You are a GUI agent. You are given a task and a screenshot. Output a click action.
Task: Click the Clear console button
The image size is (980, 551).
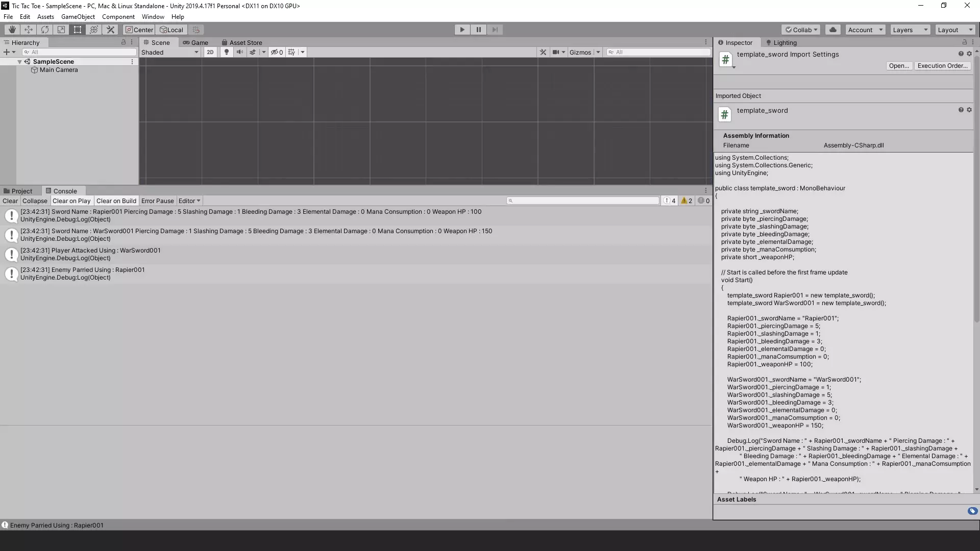(x=9, y=201)
